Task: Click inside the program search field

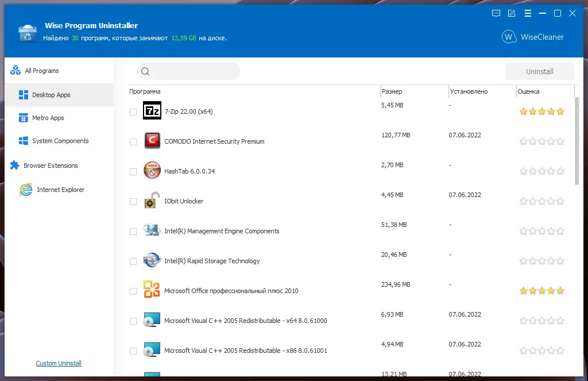Action: click(x=188, y=71)
